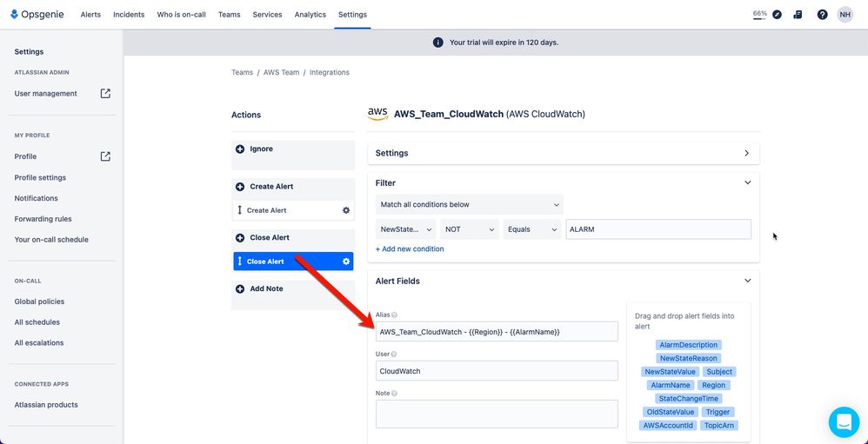
Task: Select the Settings top menu item
Action: 352,15
